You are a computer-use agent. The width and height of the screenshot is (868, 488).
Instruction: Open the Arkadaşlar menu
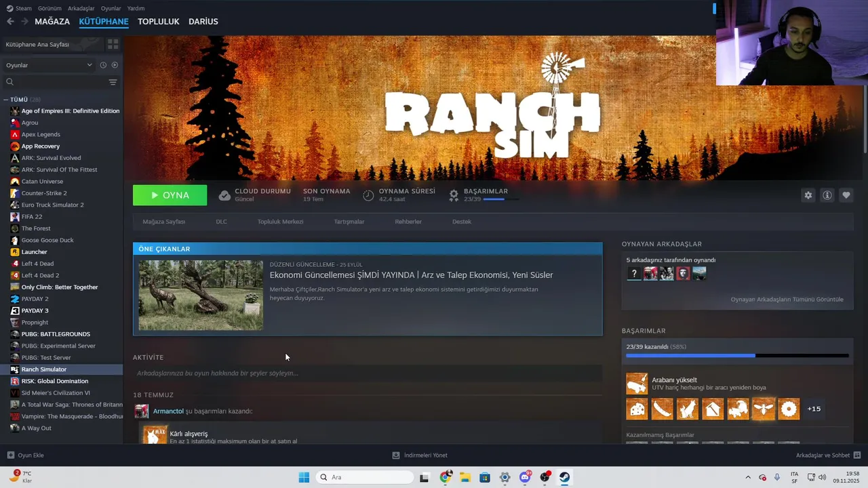click(81, 8)
